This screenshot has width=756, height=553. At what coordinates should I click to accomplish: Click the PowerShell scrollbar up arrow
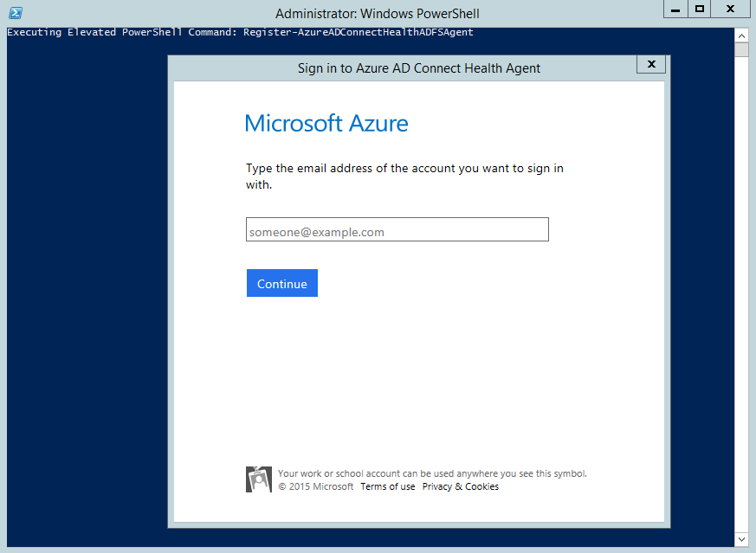[x=741, y=35]
